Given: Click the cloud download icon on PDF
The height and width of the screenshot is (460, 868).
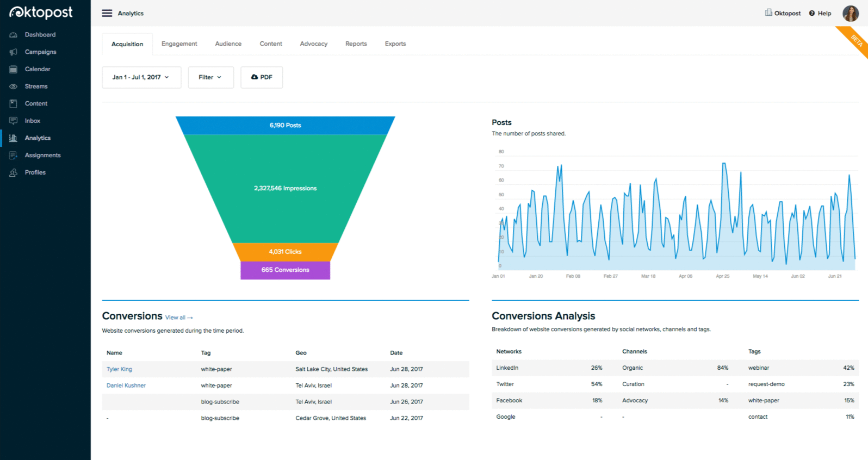Looking at the screenshot, I should pyautogui.click(x=255, y=77).
